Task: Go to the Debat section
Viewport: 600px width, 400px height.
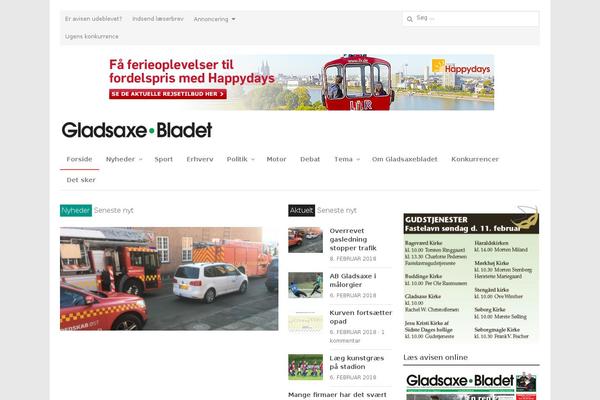Action: [x=310, y=159]
